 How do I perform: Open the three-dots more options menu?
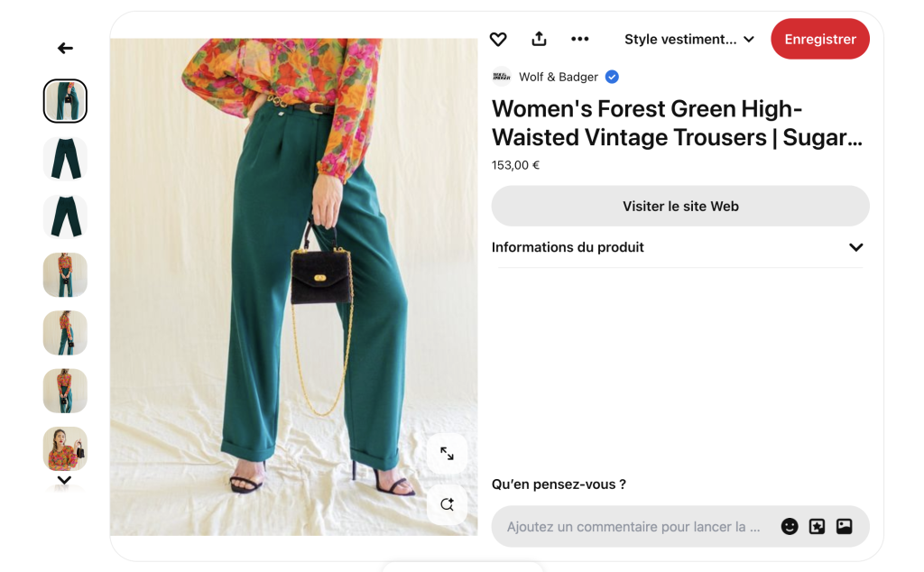(x=580, y=39)
